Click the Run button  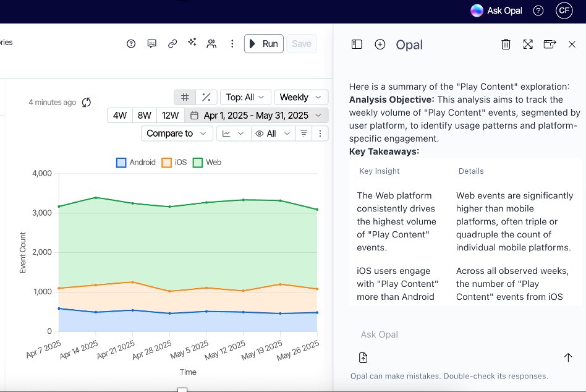[x=264, y=43]
